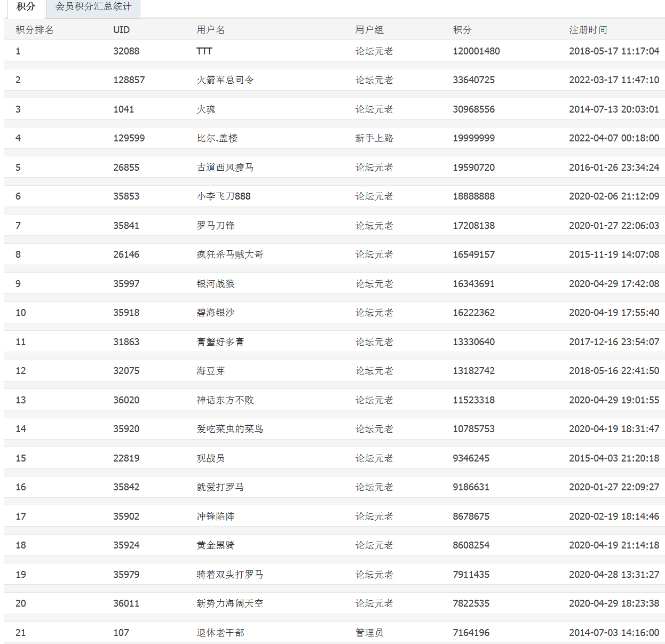Click 新手上路 user group in row 4

374,138
